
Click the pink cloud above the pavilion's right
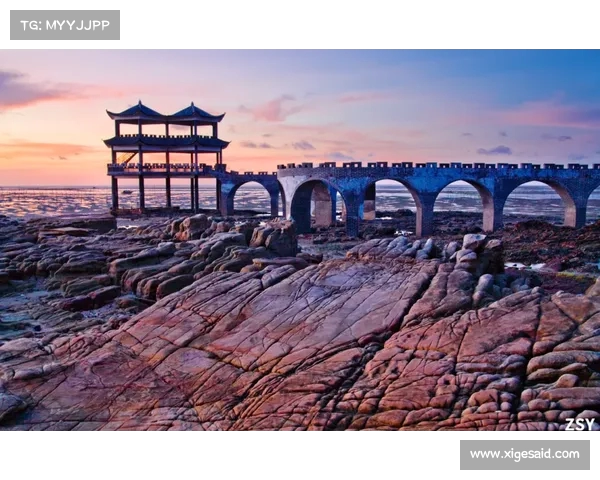[272, 108]
